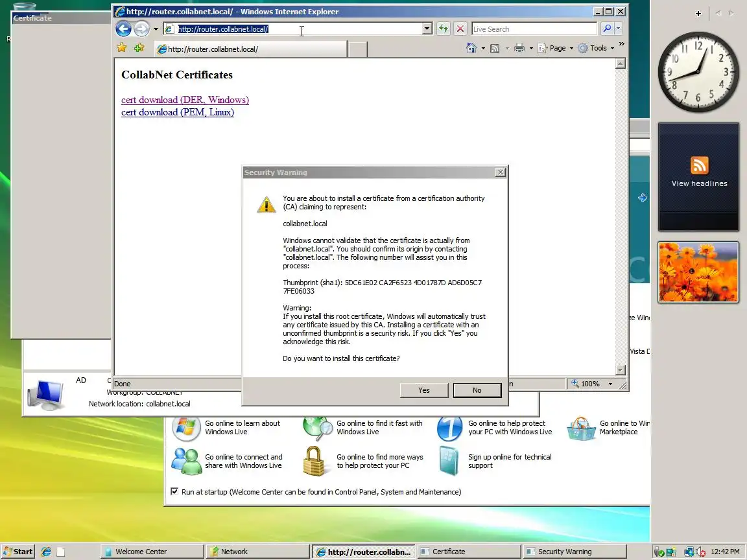The height and width of the screenshot is (560, 747).
Task: Click padlock icon for protecting your PC
Action: pyautogui.click(x=314, y=460)
